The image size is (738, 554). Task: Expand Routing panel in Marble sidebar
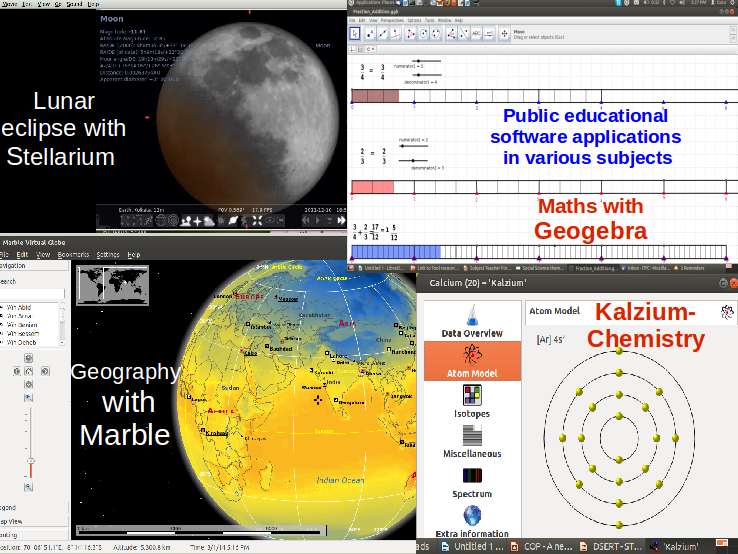tap(34, 535)
